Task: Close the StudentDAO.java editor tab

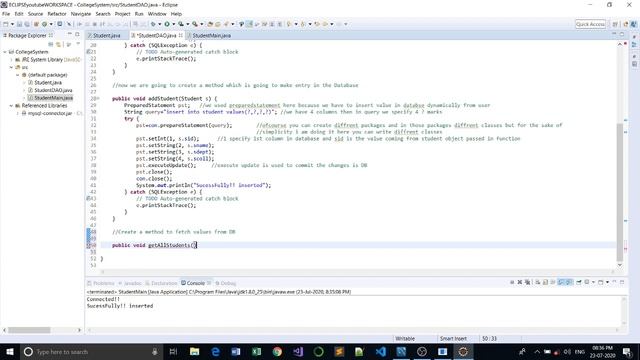Action: point(180,36)
